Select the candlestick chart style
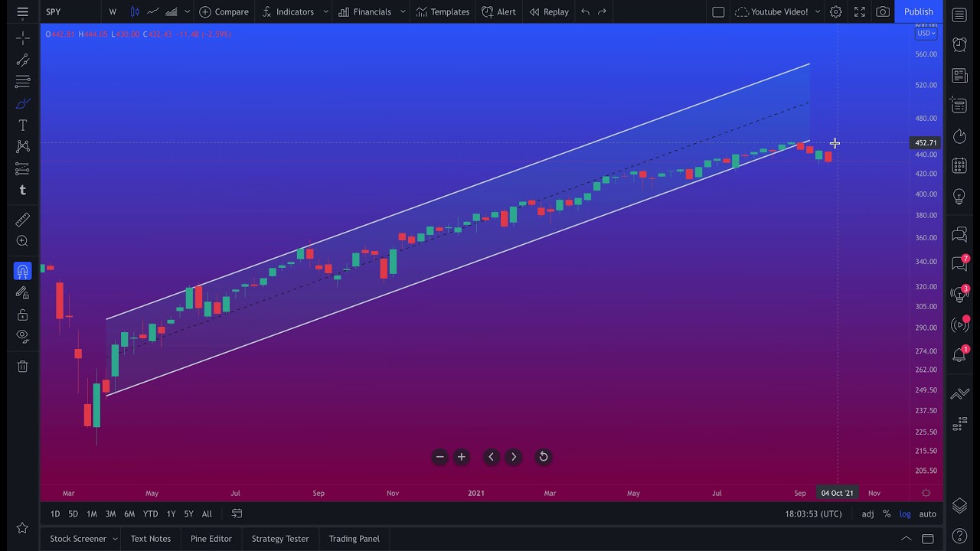The image size is (980, 551). click(x=135, y=11)
